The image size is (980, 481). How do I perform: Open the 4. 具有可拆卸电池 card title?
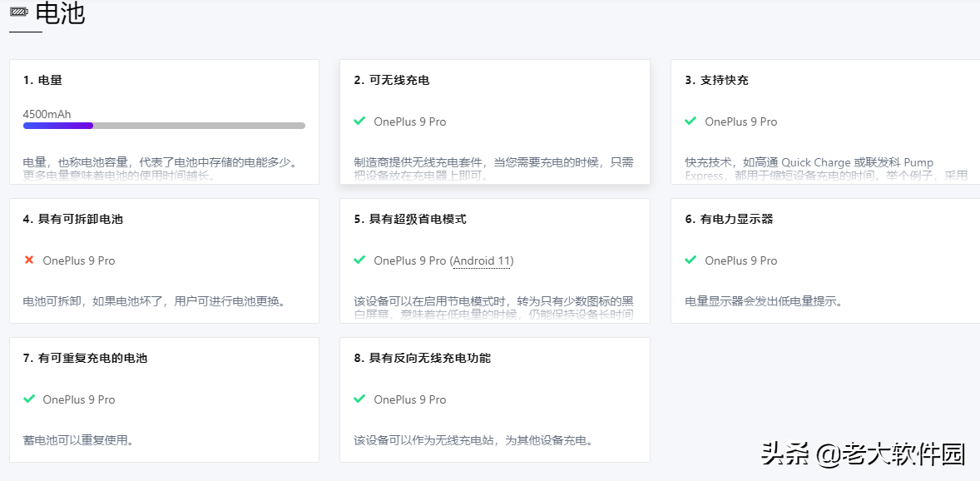coord(72,219)
